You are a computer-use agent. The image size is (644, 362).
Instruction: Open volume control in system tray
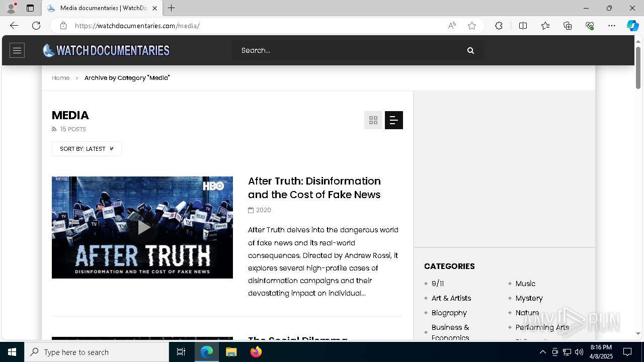click(579, 352)
